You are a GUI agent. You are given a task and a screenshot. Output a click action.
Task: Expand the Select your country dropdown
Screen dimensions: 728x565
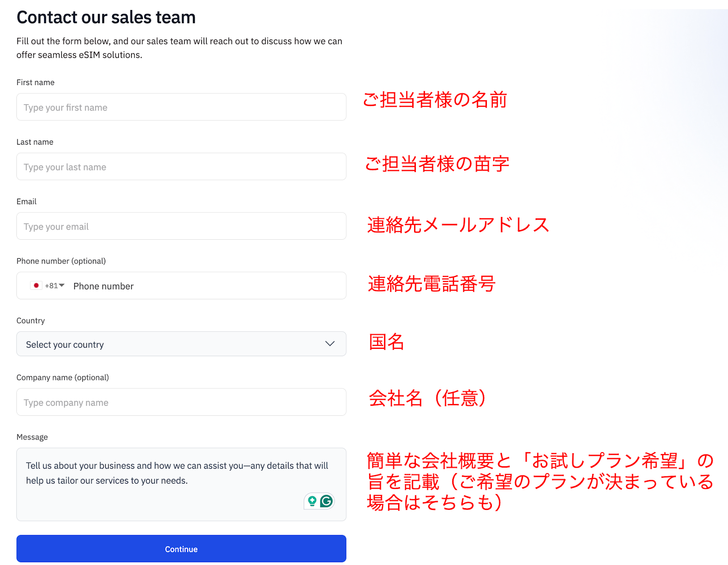(181, 344)
